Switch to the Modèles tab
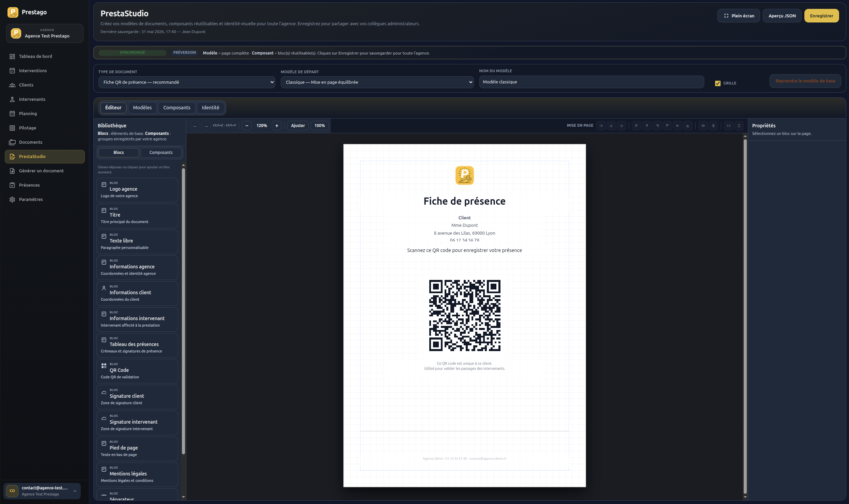The width and height of the screenshot is (849, 504). [x=142, y=108]
